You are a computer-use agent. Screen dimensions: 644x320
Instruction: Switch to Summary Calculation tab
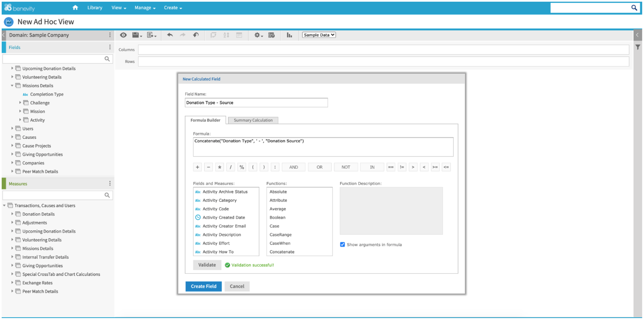click(253, 120)
